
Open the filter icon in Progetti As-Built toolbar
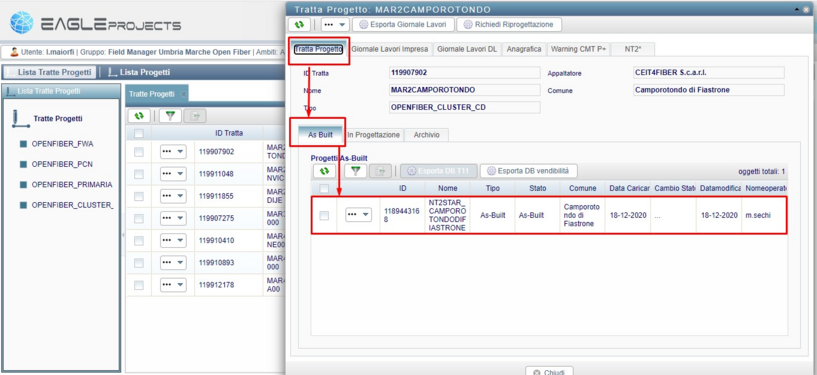point(355,171)
